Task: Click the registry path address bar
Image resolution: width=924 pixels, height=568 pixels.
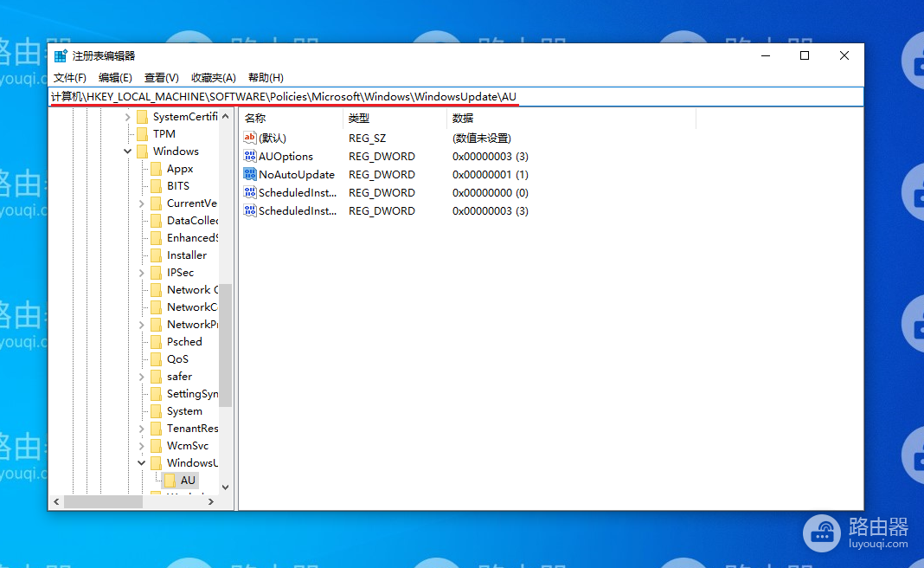Action: click(x=456, y=97)
